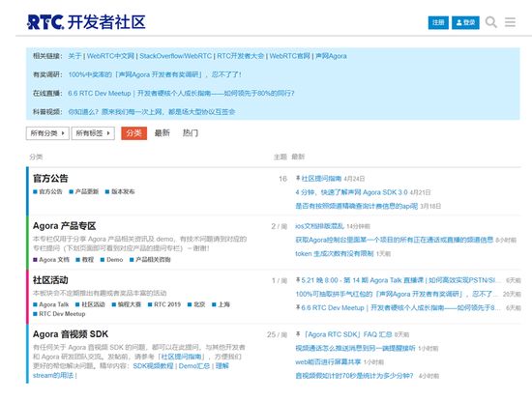Click the 产品相关咨询 subcategory tag
Viewport: 532px width, 402px height.
[x=150, y=260]
